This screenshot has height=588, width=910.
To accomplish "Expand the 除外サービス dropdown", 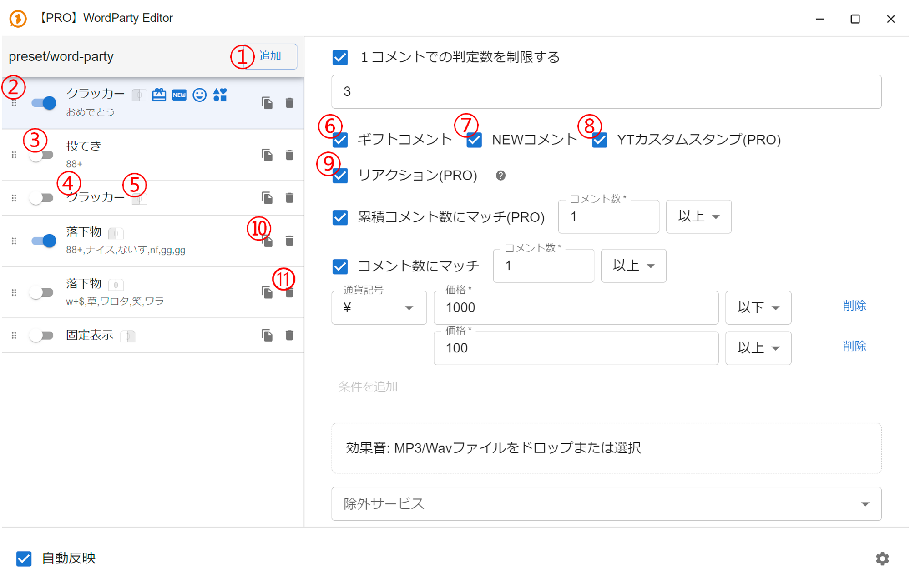I will coord(606,504).
